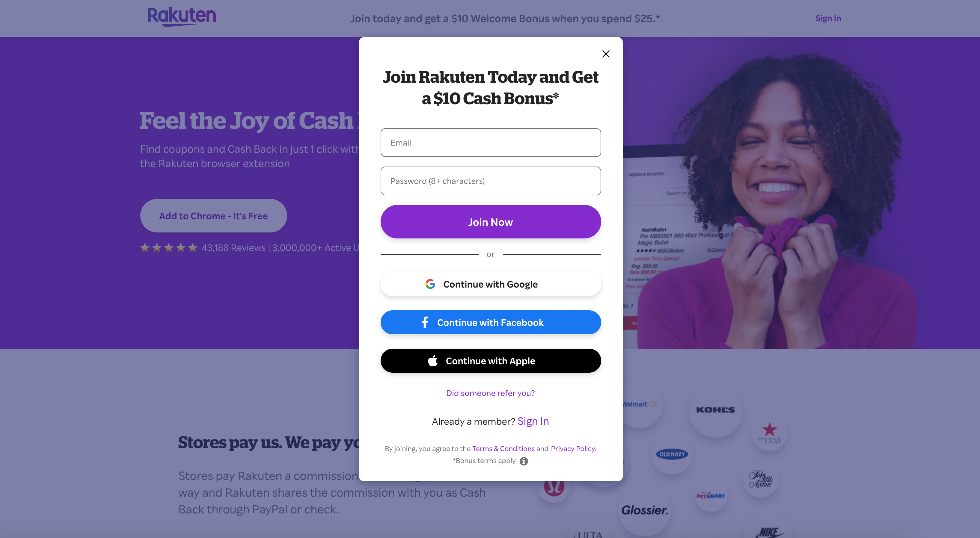The image size is (980, 538).
Task: Select the Saks Fifth Avenue logo
Action: (x=761, y=479)
